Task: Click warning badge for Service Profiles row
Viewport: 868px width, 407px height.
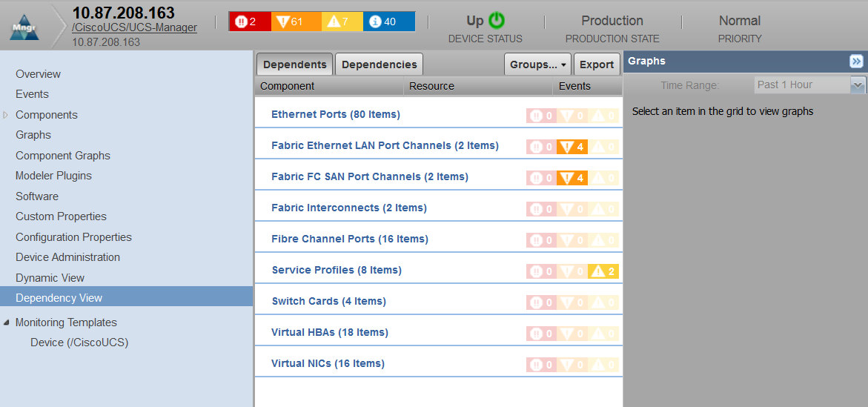Action: [x=603, y=271]
